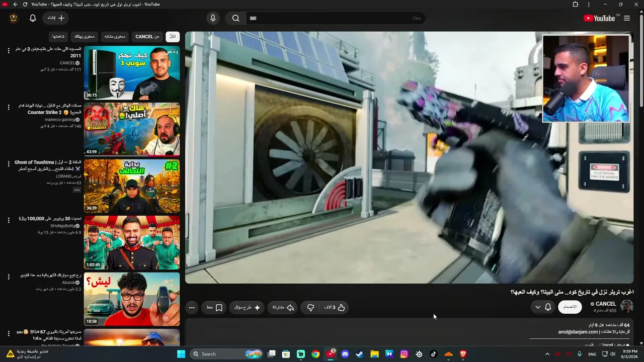Click the amd@daejam.com email link
The width and height of the screenshot is (644, 362).
pos(578,332)
